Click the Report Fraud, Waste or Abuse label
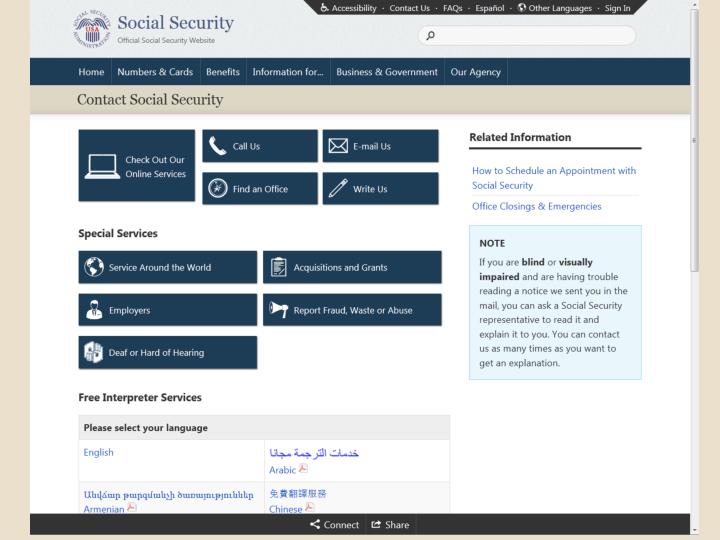 (x=353, y=310)
